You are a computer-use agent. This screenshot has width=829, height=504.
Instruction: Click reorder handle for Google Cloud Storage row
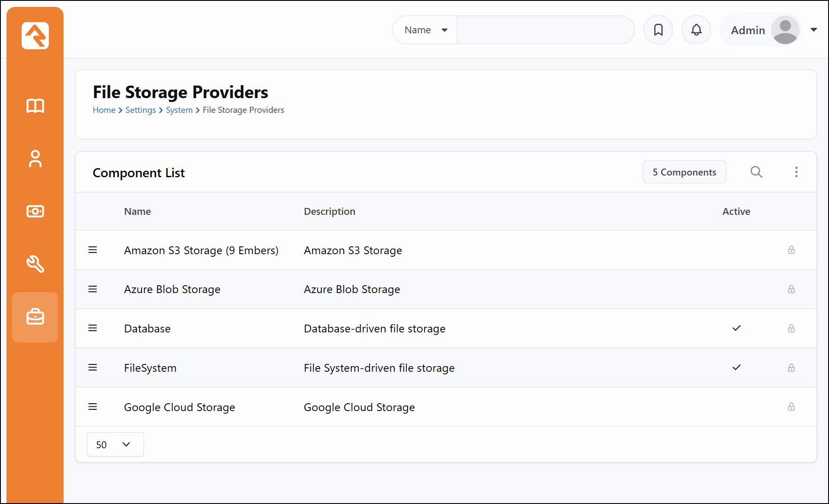point(92,407)
